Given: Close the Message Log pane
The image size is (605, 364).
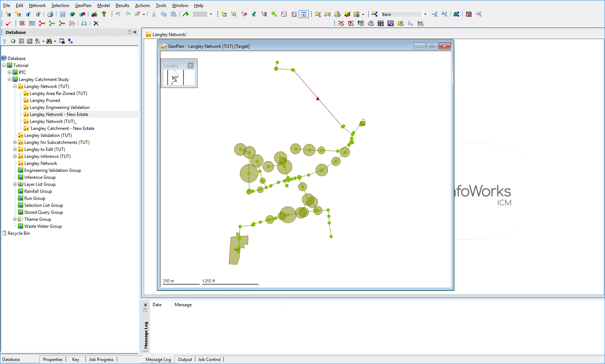Looking at the screenshot, I should [x=146, y=305].
